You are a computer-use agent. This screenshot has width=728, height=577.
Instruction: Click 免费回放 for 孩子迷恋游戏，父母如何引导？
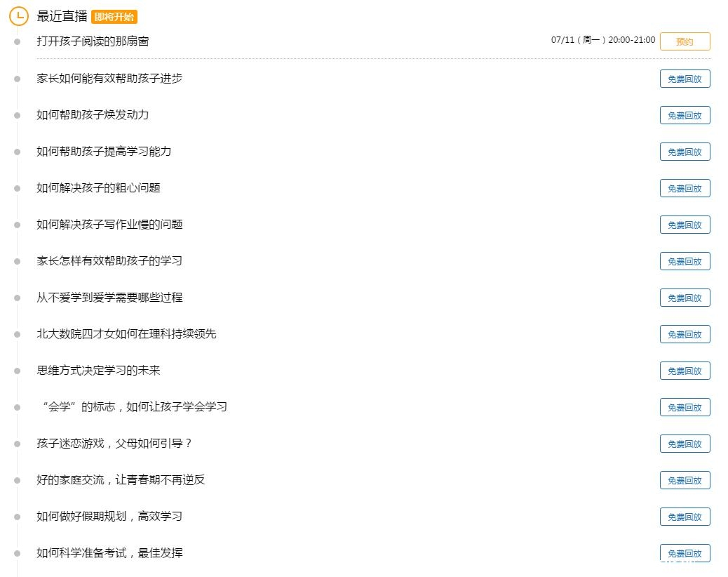pos(685,444)
